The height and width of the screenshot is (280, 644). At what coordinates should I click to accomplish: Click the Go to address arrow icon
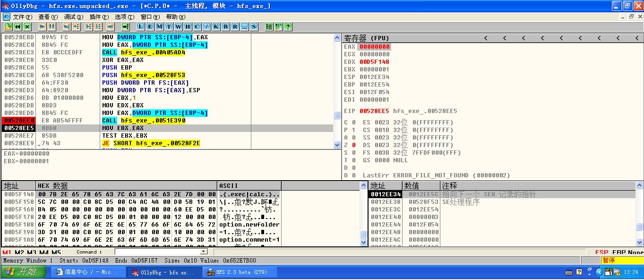[x=125, y=26]
